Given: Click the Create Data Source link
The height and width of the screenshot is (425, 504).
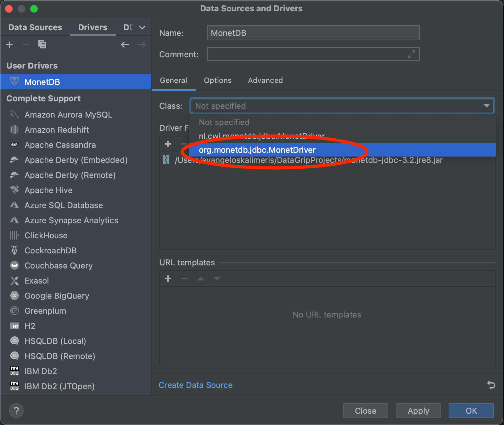Looking at the screenshot, I should click(195, 385).
